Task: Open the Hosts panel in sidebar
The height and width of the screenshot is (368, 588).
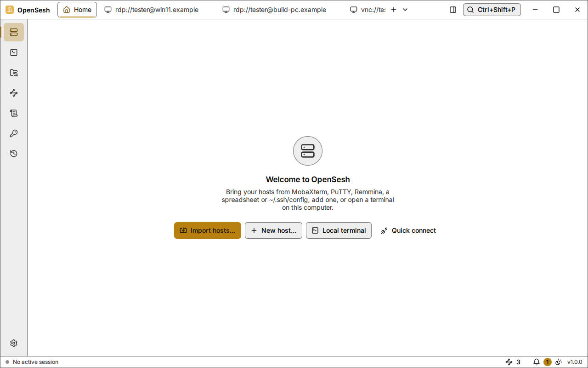Action: 14,32
